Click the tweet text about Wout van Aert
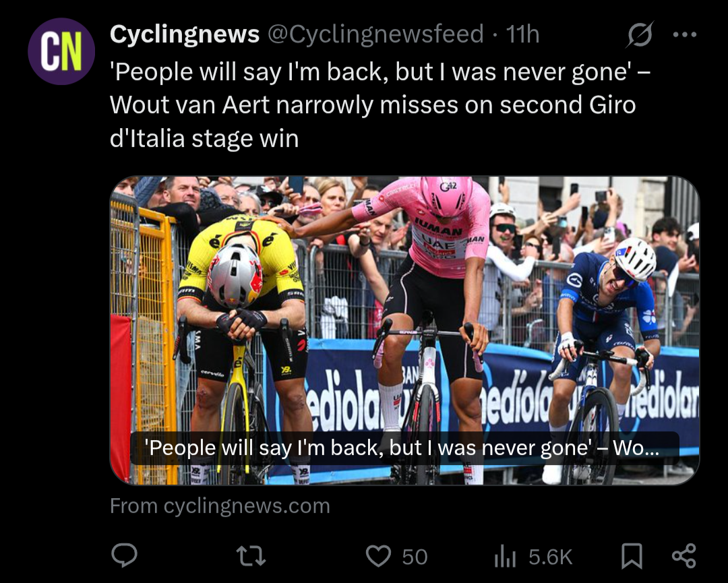The height and width of the screenshot is (583, 728). click(373, 104)
